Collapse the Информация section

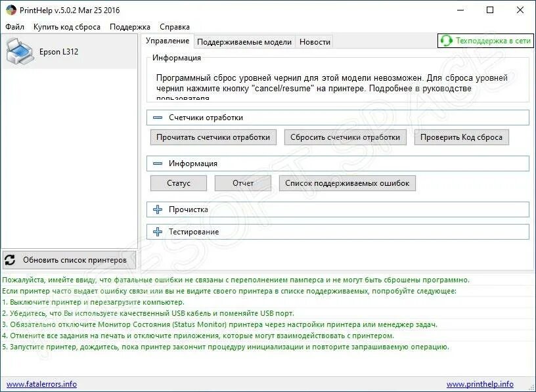(156, 163)
